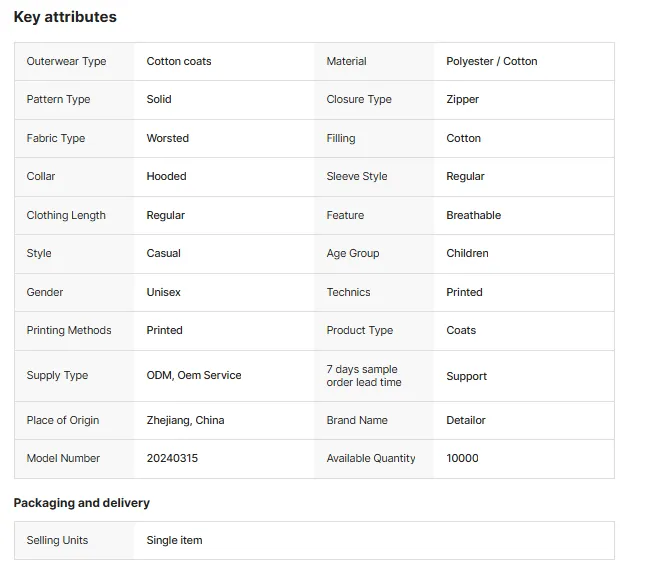
Task: Click the Zhejiang, China origin value
Action: [x=185, y=420]
